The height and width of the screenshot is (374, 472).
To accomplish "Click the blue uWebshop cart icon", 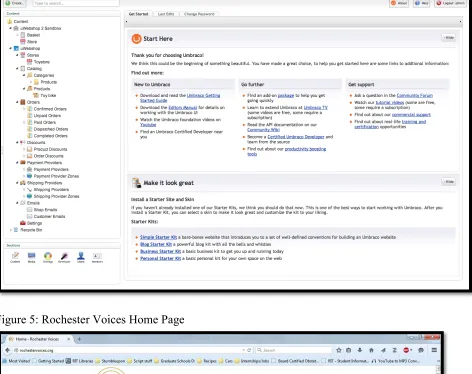I will (x=16, y=48).
